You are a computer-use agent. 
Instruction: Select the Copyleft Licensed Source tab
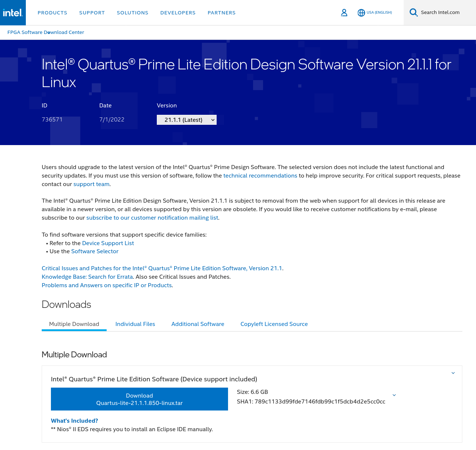click(x=274, y=324)
